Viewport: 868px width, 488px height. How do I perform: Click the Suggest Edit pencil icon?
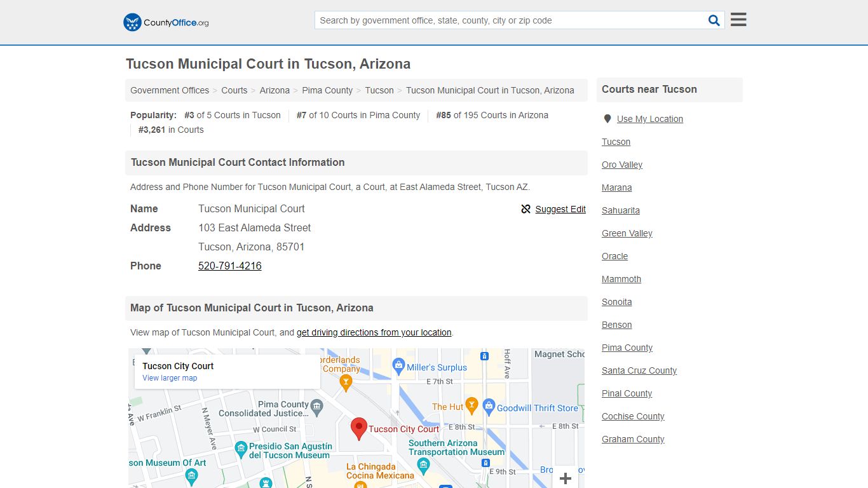[x=526, y=209]
